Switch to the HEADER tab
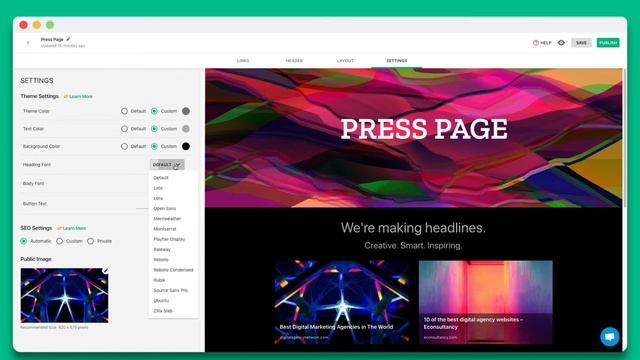 294,60
